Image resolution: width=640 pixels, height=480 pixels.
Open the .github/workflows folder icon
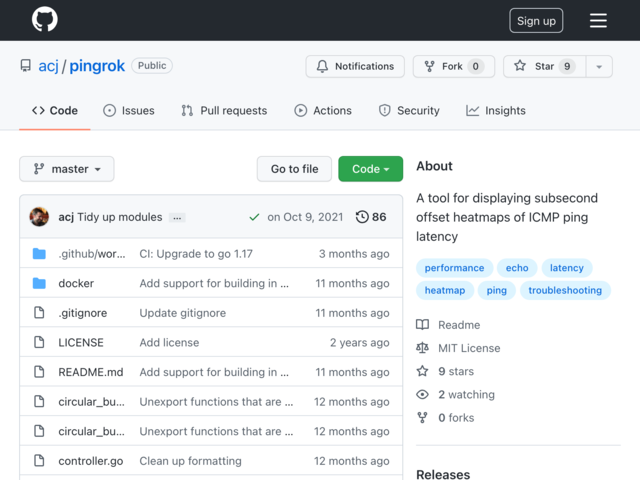pyautogui.click(x=39, y=253)
